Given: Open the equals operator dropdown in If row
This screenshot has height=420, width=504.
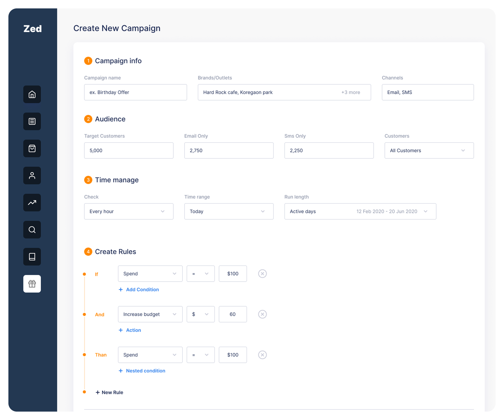Looking at the screenshot, I should 201,274.
